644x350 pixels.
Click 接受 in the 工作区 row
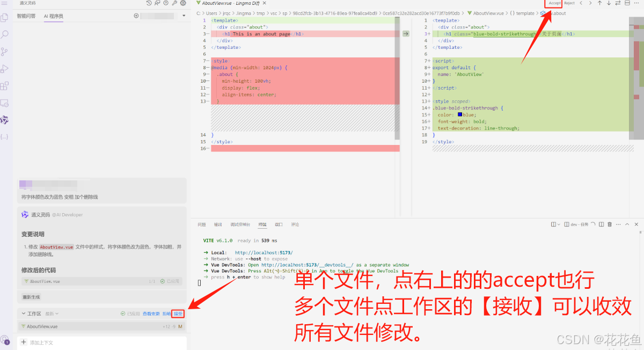[x=178, y=313]
